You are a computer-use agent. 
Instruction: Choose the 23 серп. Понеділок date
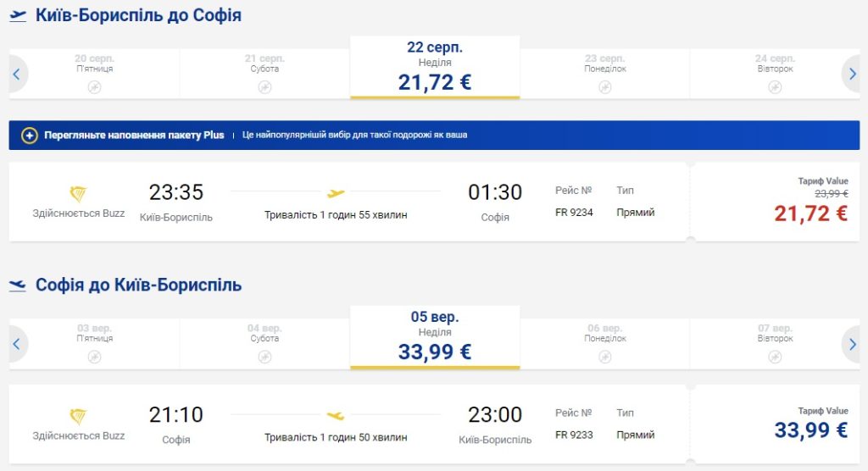pos(604,73)
